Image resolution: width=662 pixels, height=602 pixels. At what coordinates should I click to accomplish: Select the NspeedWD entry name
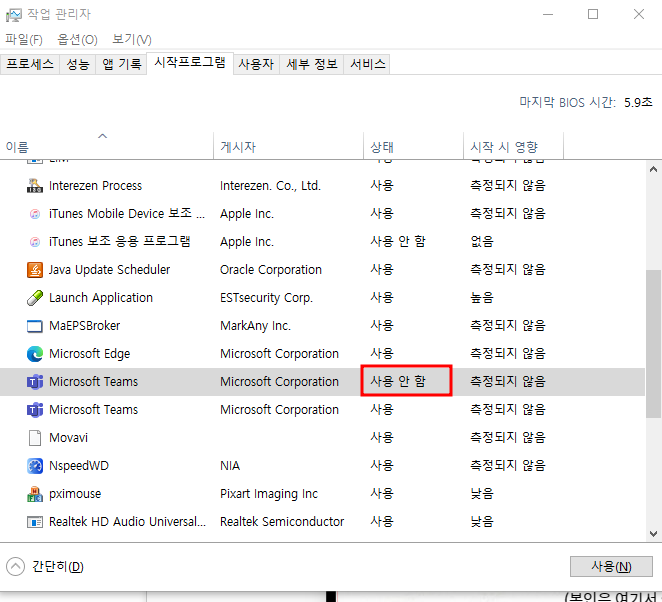(79, 466)
